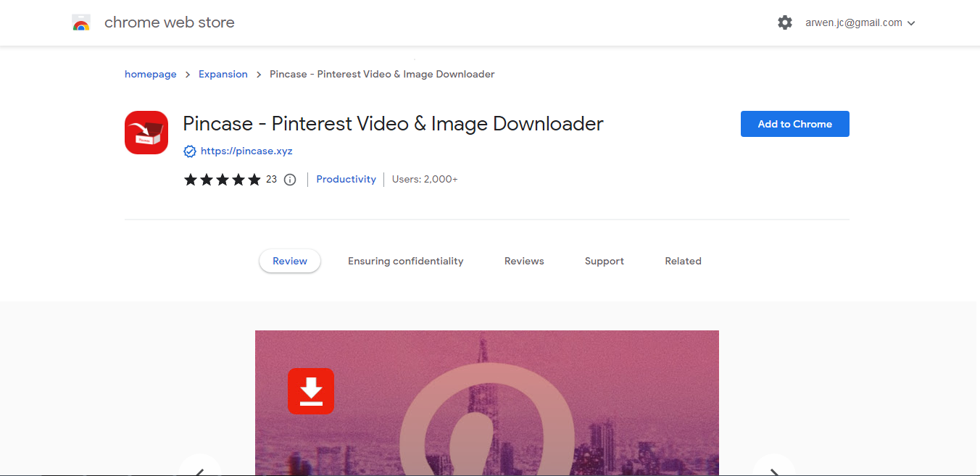Screen dimensions: 980x476
Task: Show the previous screenshot with the left arrow
Action: pyautogui.click(x=199, y=467)
